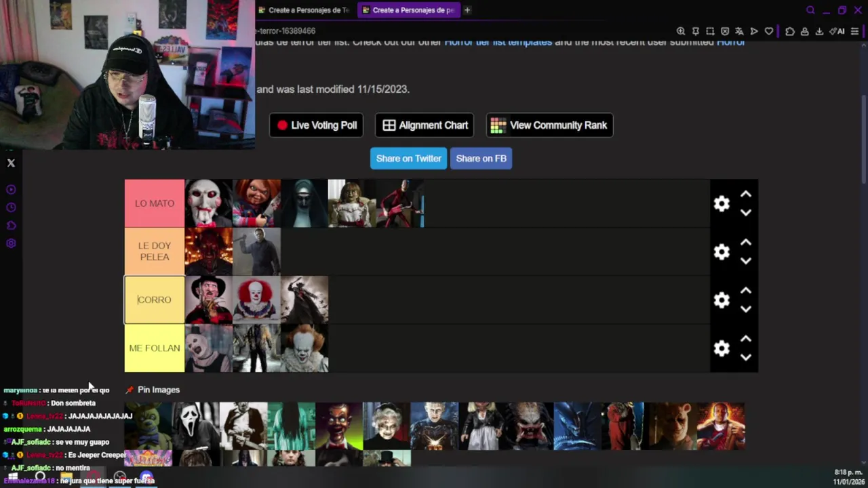Screen dimensions: 868x488
Task: Move LO MATO tier up with arrow
Action: point(746,195)
